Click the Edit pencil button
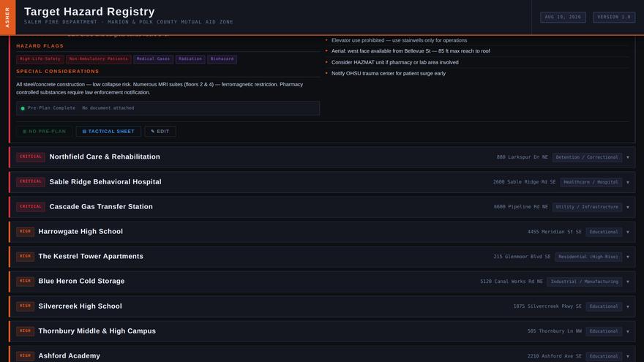644x362 pixels. (x=160, y=132)
